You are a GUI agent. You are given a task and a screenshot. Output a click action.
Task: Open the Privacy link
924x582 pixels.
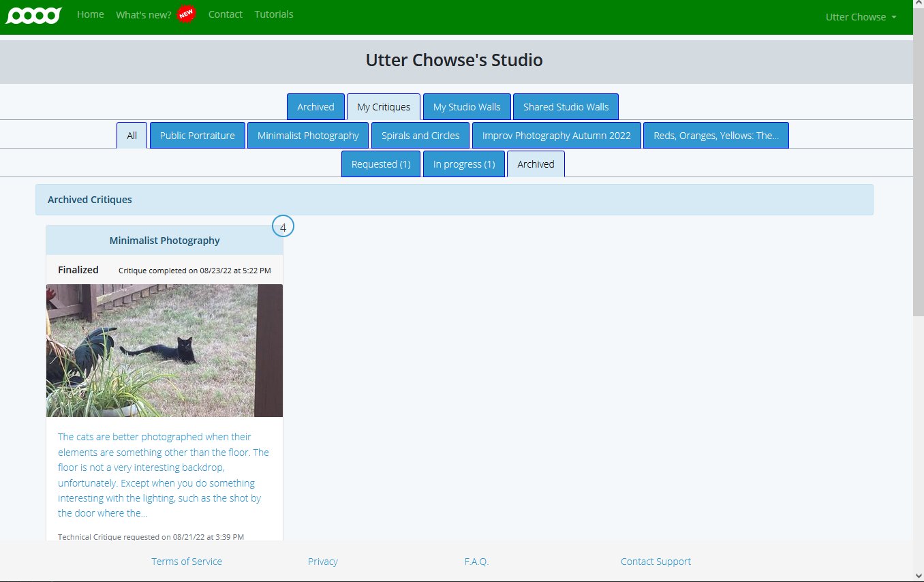(x=323, y=562)
